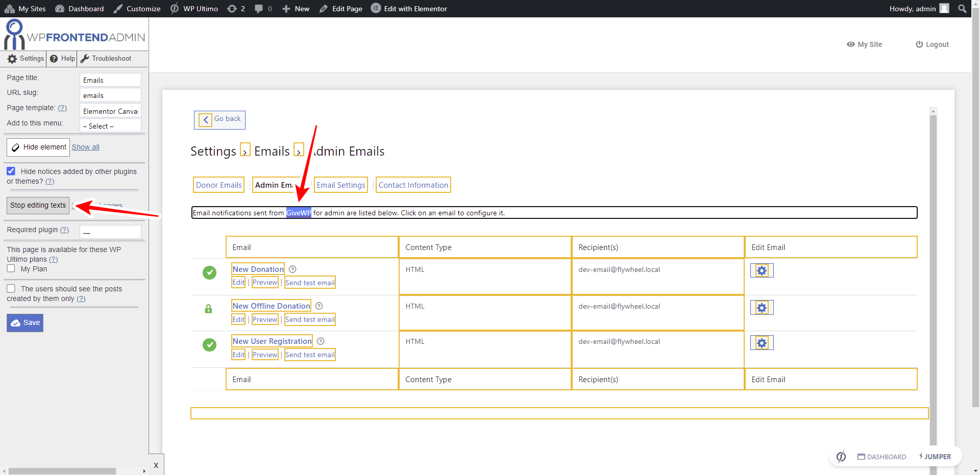Click the Stop editing texts button
980x475 pixels.
(x=38, y=205)
